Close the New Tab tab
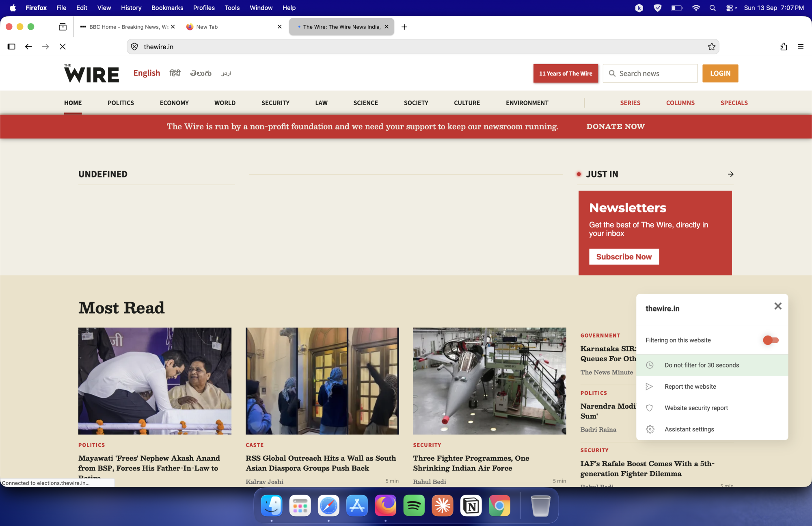Screen dimensions: 812x526 coord(280,27)
